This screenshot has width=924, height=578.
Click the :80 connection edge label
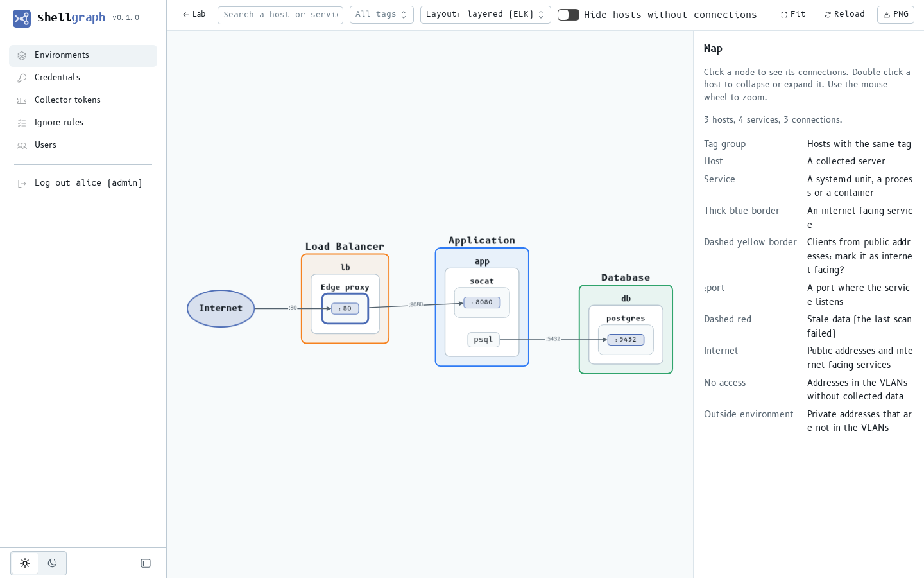click(293, 308)
